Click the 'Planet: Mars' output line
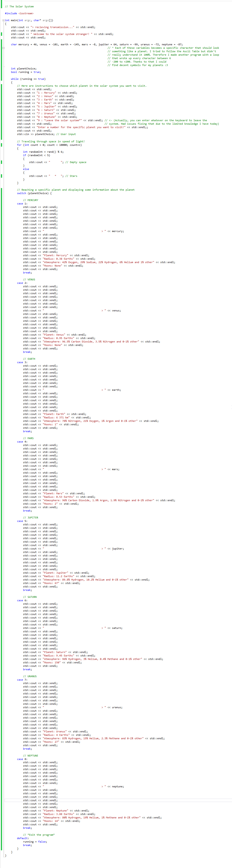Screen dimensions: 232x868 click(54, 493)
